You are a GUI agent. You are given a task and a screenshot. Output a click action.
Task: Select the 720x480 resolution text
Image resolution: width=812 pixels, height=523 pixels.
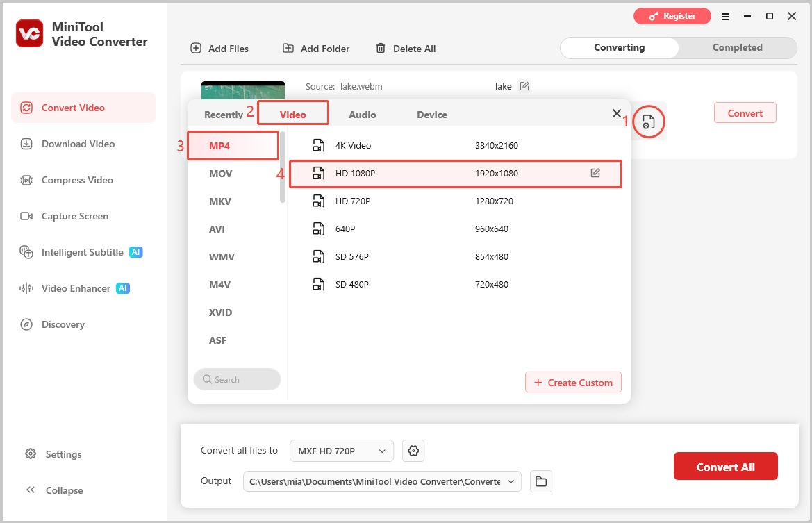[x=492, y=284]
